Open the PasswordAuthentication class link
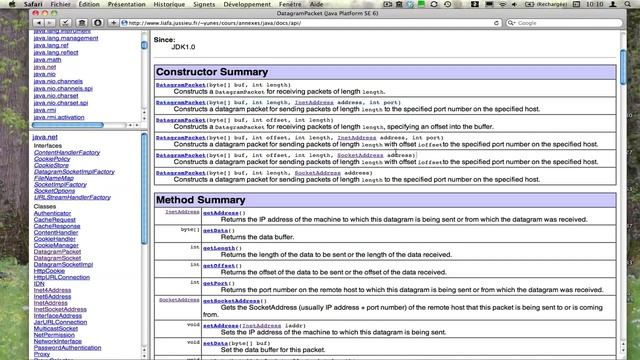Image resolution: width=640 pixels, height=360 pixels. pyautogui.click(x=67, y=348)
